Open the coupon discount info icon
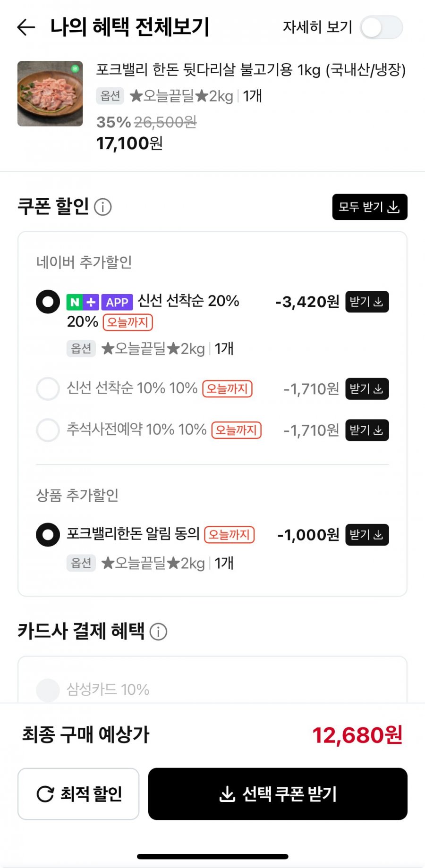 tap(103, 207)
